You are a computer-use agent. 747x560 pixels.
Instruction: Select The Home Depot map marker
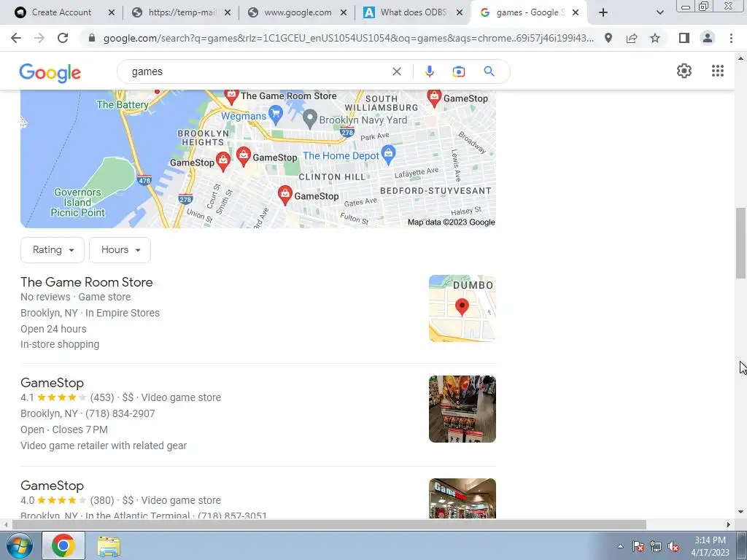(x=389, y=155)
